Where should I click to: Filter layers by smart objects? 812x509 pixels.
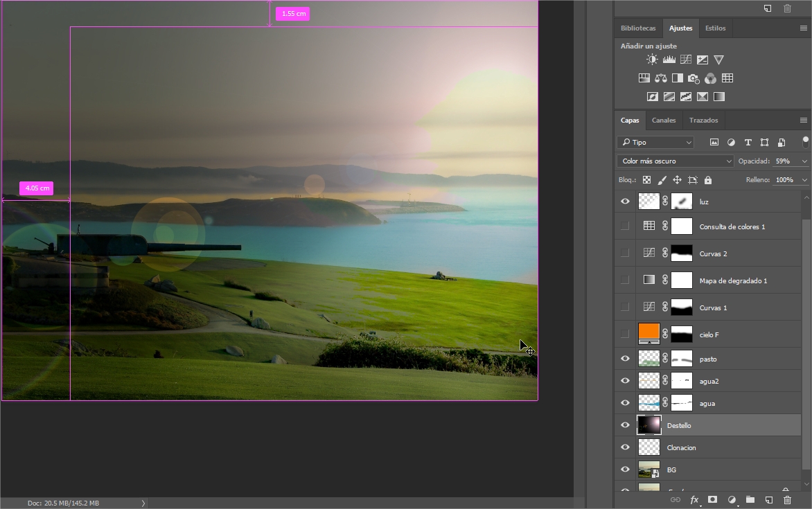(x=782, y=142)
